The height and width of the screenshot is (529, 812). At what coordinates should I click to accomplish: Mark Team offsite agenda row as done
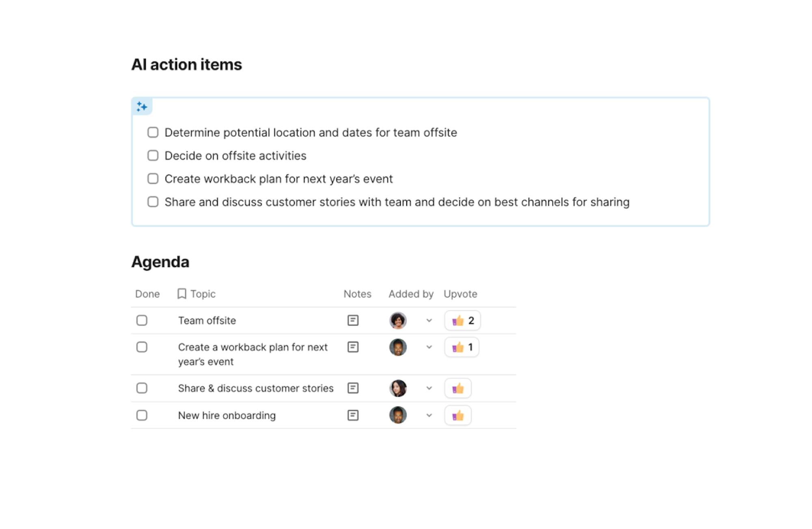(142, 320)
